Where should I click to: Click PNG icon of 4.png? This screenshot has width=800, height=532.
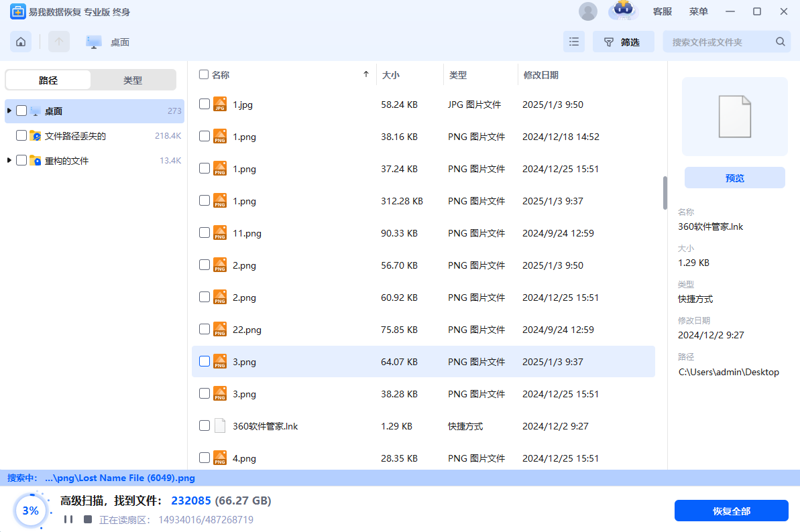point(220,458)
